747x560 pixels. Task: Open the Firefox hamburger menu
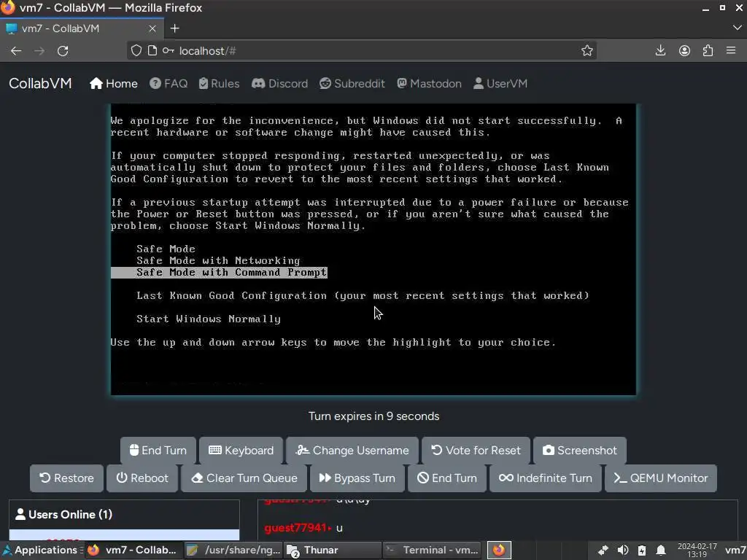(x=731, y=50)
